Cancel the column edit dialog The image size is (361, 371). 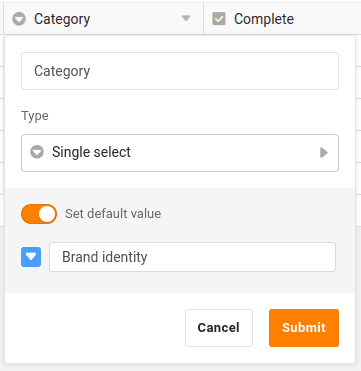point(219,328)
